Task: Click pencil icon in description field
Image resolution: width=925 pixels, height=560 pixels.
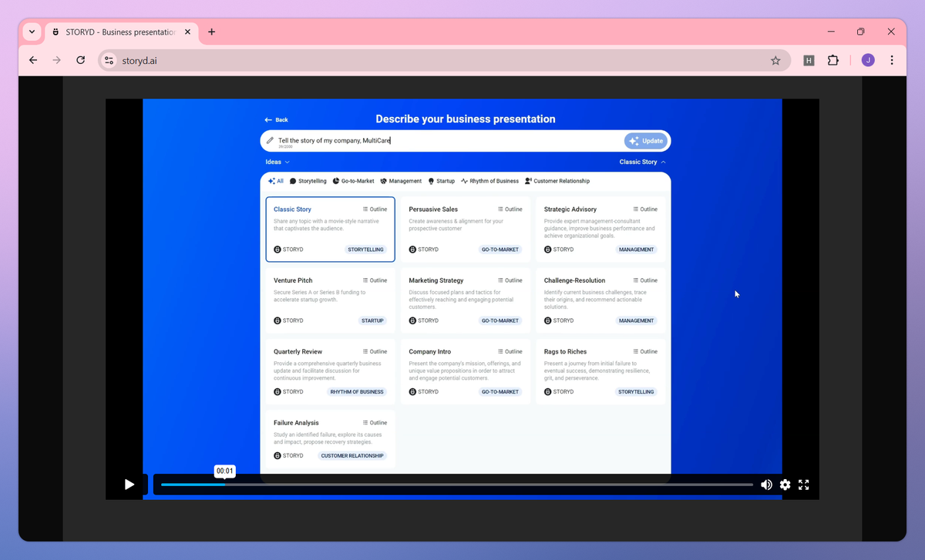Action: click(x=270, y=141)
